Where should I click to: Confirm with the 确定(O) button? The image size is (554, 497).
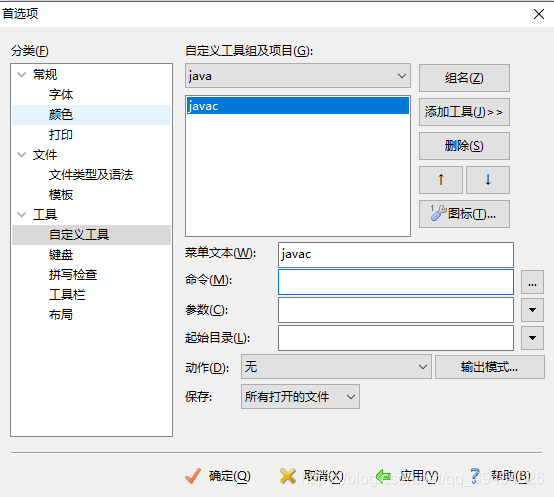pos(218,476)
